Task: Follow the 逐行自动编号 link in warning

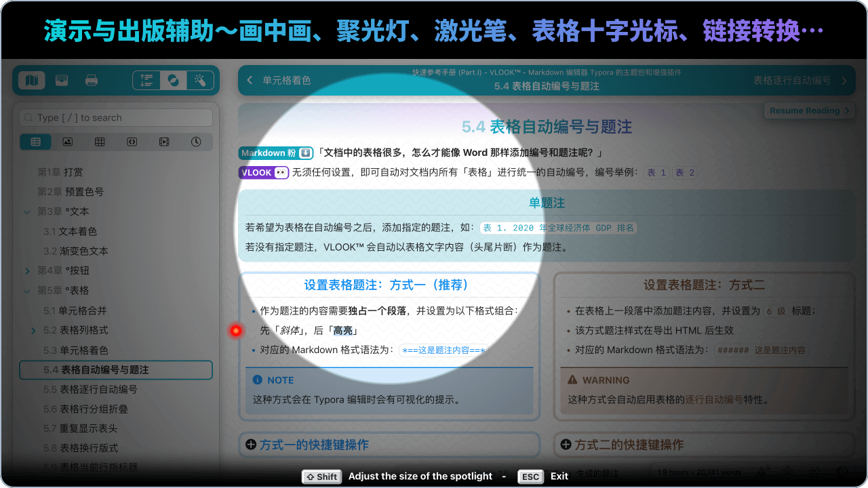Action: coord(714,400)
